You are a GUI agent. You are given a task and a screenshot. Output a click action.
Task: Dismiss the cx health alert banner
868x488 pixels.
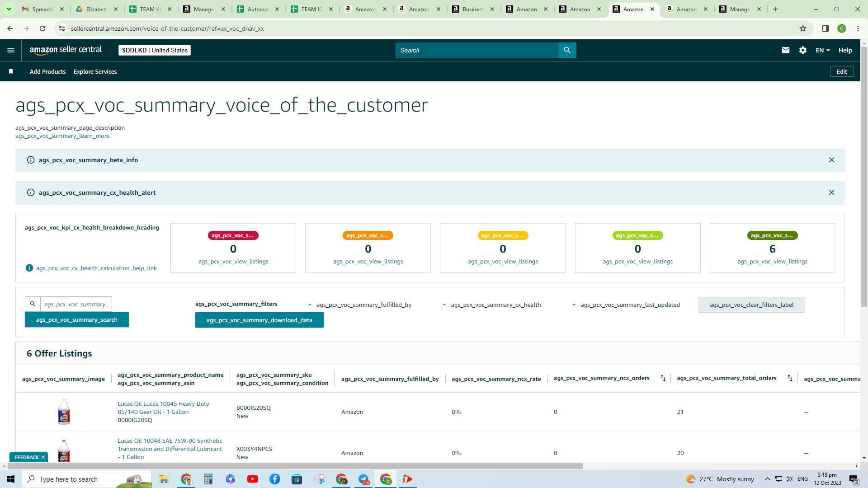tap(831, 192)
